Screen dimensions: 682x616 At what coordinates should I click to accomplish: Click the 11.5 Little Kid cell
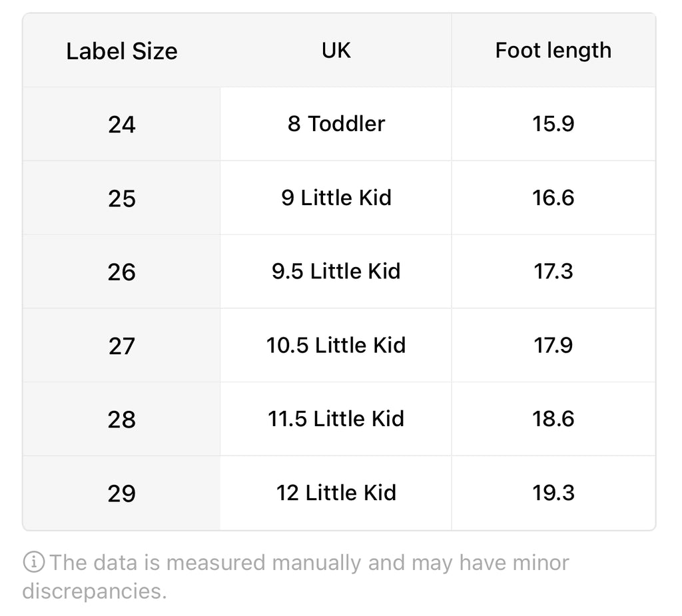(x=336, y=419)
